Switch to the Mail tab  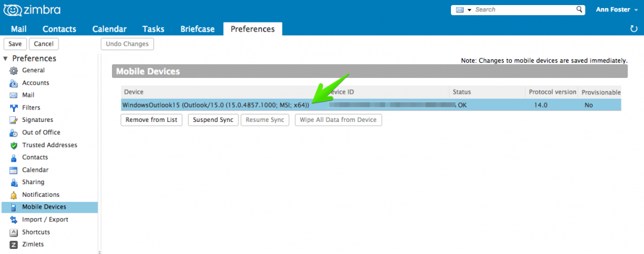coord(19,29)
